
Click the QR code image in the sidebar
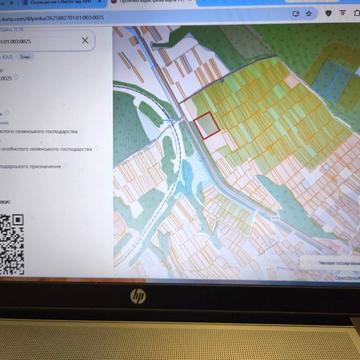click(11, 244)
